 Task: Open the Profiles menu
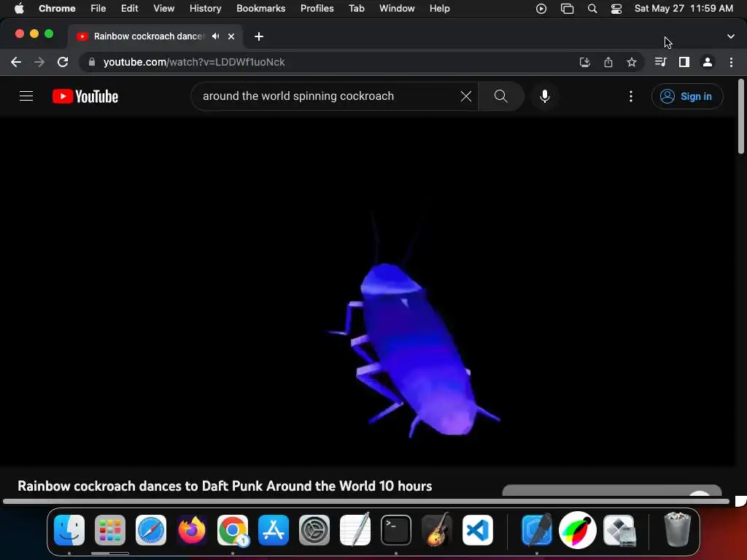tap(317, 9)
